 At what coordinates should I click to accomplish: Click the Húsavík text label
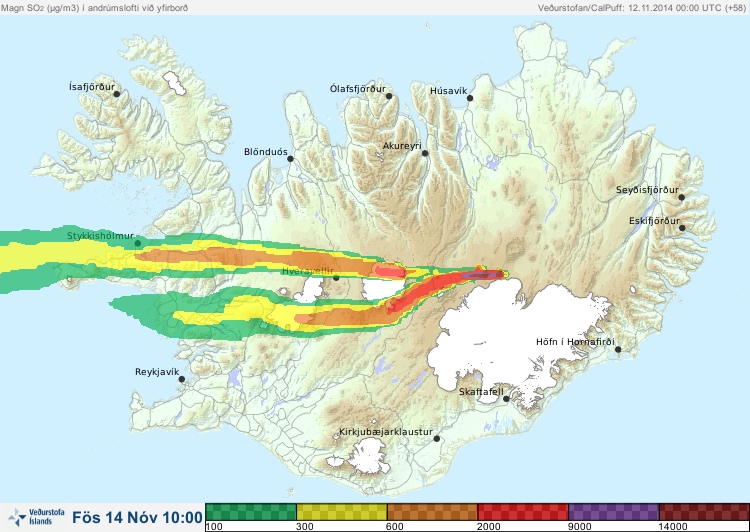[448, 90]
